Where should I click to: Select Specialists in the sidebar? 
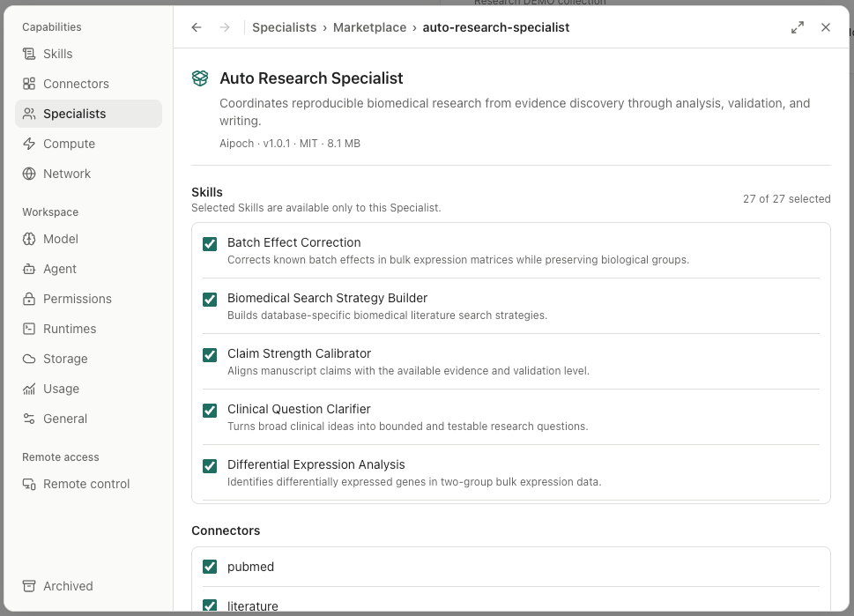[x=88, y=114]
